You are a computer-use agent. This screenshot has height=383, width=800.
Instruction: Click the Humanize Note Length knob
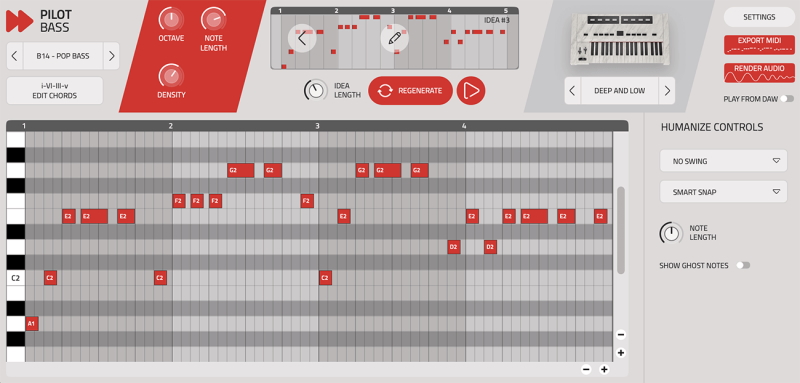(x=671, y=233)
